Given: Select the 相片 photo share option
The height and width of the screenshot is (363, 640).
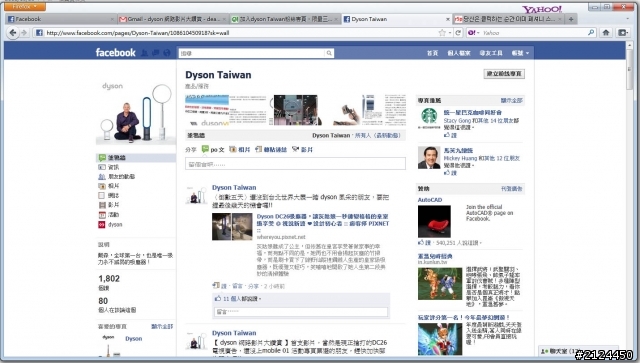Looking at the screenshot, I should pos(240,149).
